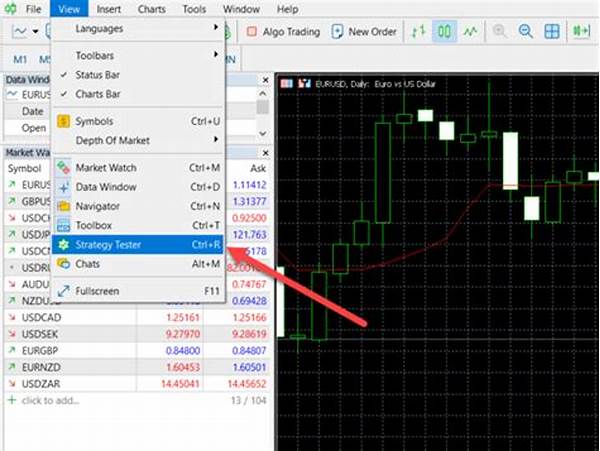
Task: Select Toolbox in View menu
Action: coord(138,225)
